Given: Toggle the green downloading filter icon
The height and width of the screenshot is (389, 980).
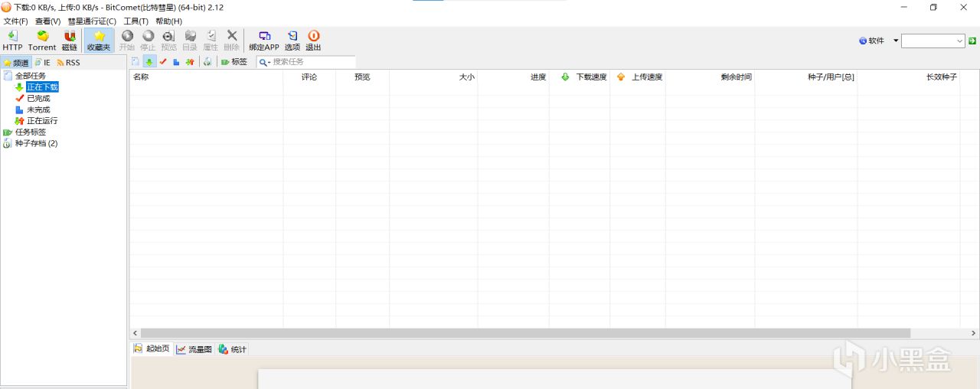Looking at the screenshot, I should [x=149, y=61].
